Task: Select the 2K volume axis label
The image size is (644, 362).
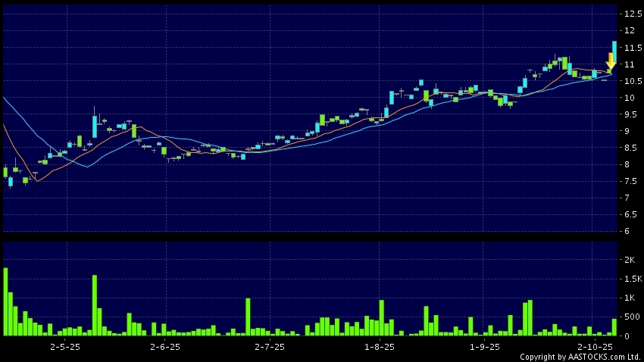Action: [x=628, y=260]
